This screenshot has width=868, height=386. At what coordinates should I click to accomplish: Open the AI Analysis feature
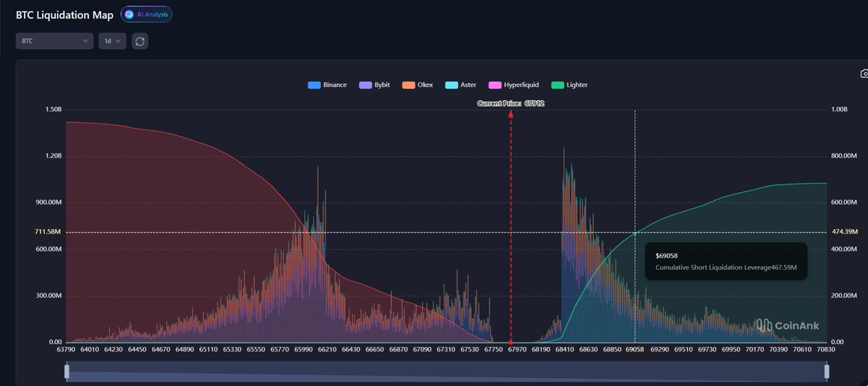point(146,14)
